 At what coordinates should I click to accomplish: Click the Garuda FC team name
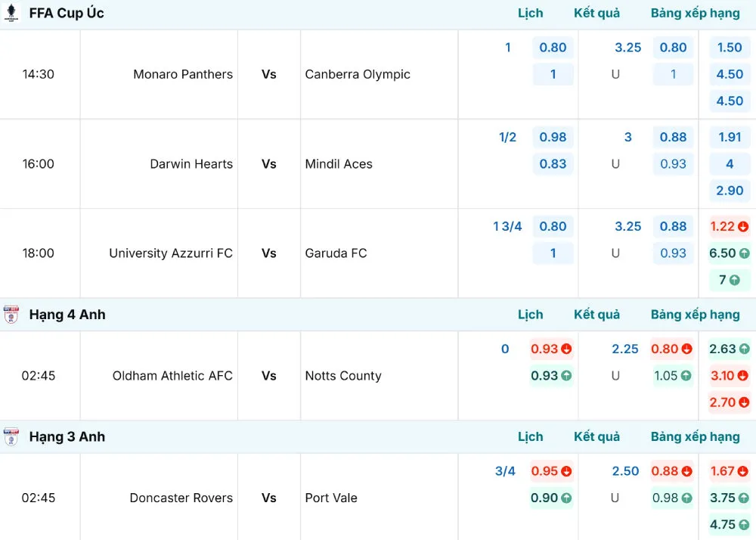click(336, 253)
